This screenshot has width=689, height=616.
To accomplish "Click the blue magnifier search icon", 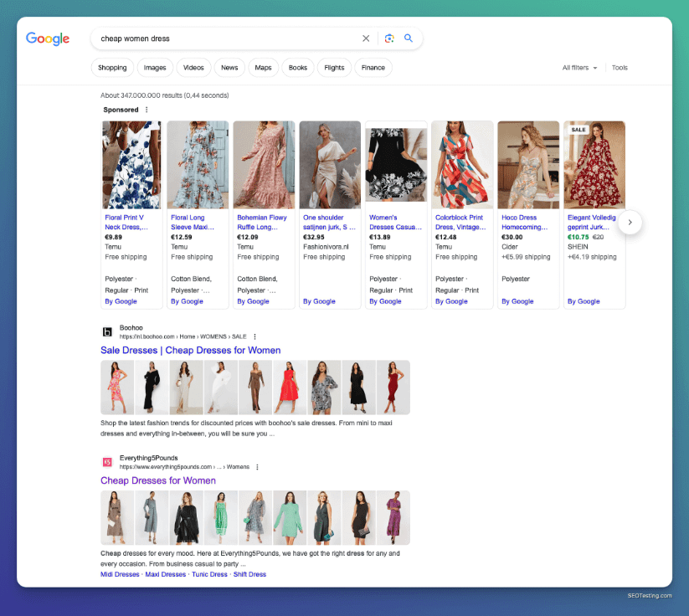I will pyautogui.click(x=409, y=38).
